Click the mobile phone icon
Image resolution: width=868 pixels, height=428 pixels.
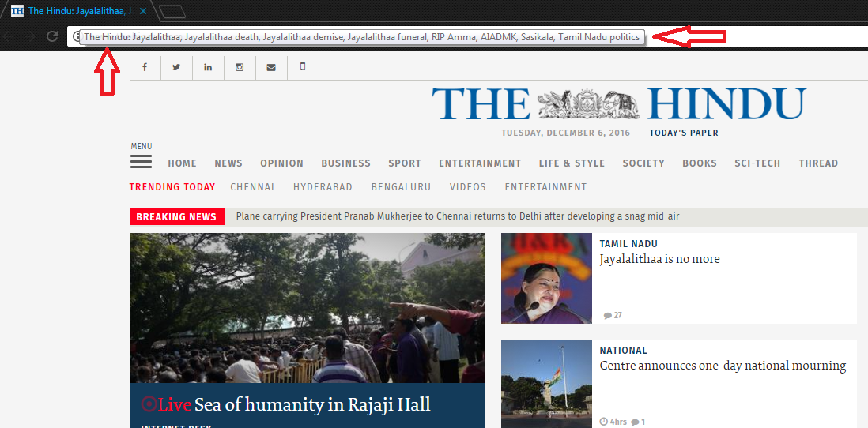pyautogui.click(x=302, y=66)
